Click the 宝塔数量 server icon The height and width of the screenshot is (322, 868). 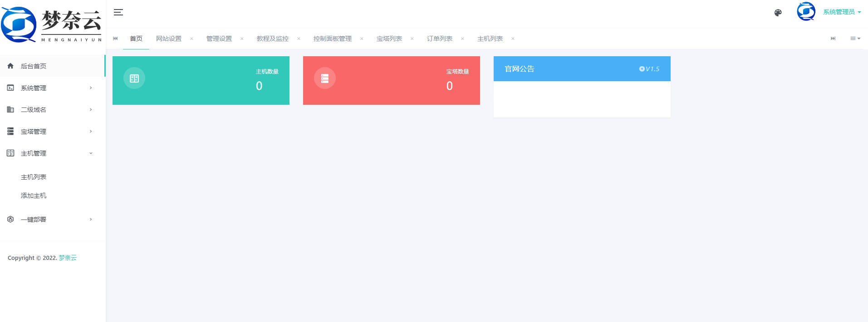325,78
